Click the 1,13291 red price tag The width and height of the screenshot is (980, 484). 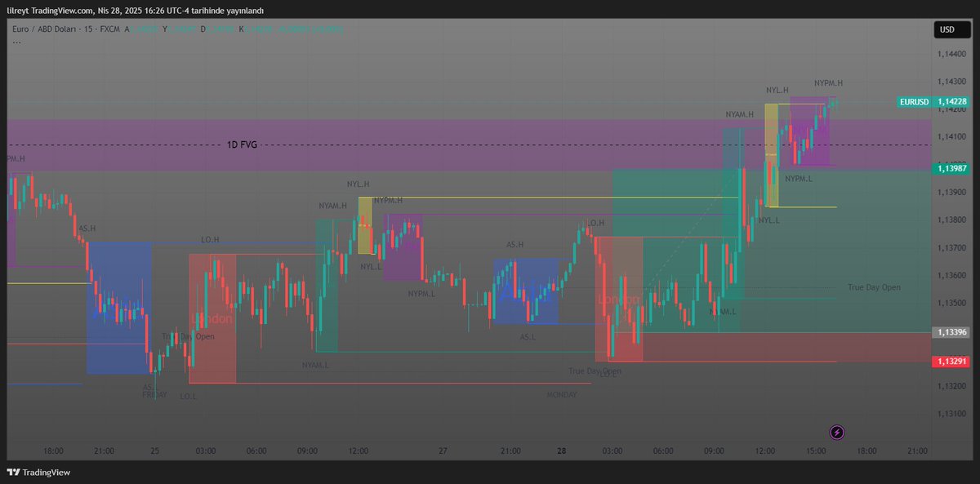click(x=952, y=361)
